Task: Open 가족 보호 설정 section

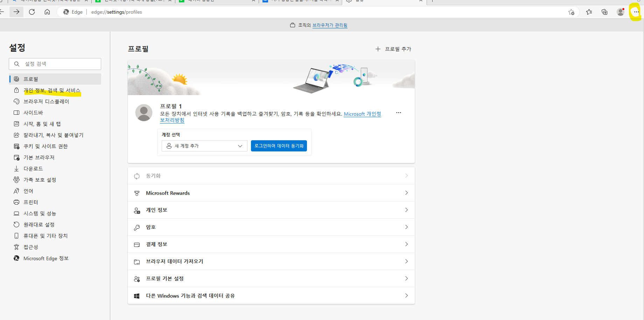Action: 55,180
